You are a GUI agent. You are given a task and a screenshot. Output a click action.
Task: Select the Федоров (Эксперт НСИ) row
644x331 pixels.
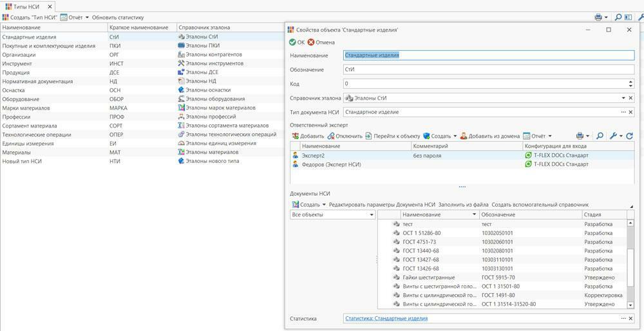click(x=462, y=164)
